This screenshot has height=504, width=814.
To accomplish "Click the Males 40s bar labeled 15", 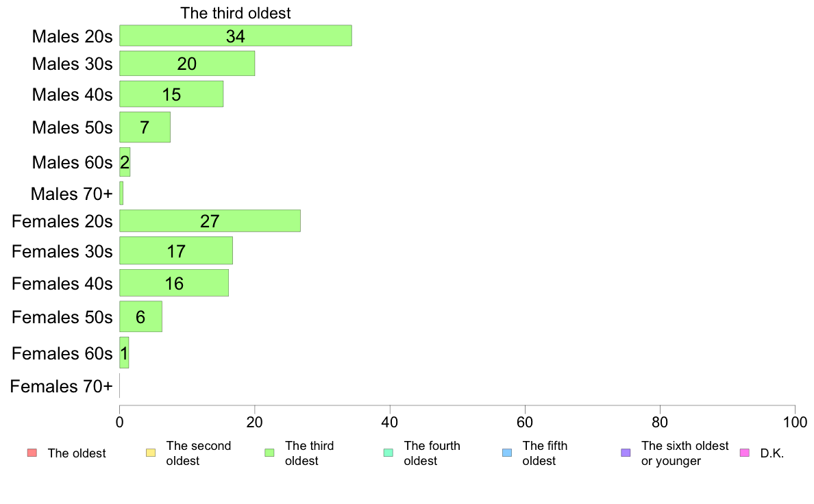I will coord(171,94).
